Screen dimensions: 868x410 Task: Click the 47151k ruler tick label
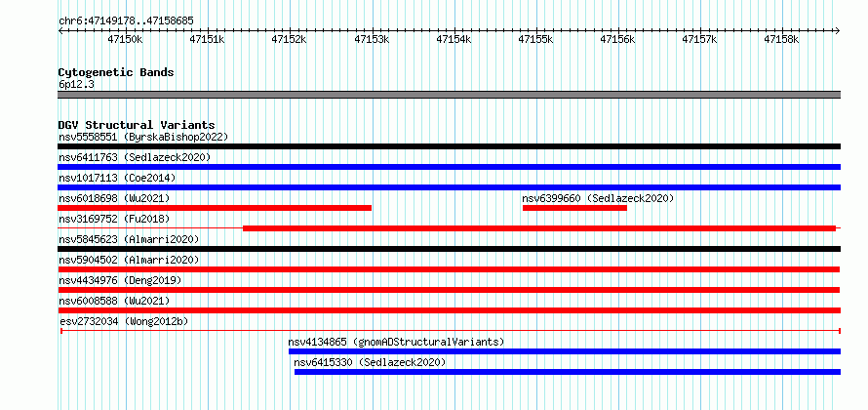[x=208, y=39]
